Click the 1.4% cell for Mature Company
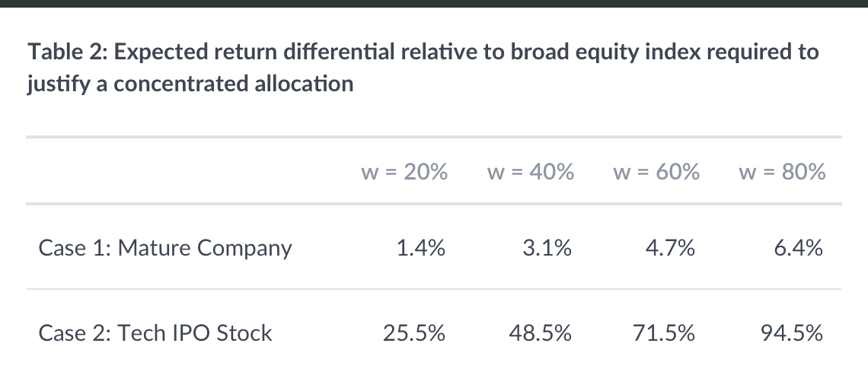 pyautogui.click(x=421, y=247)
